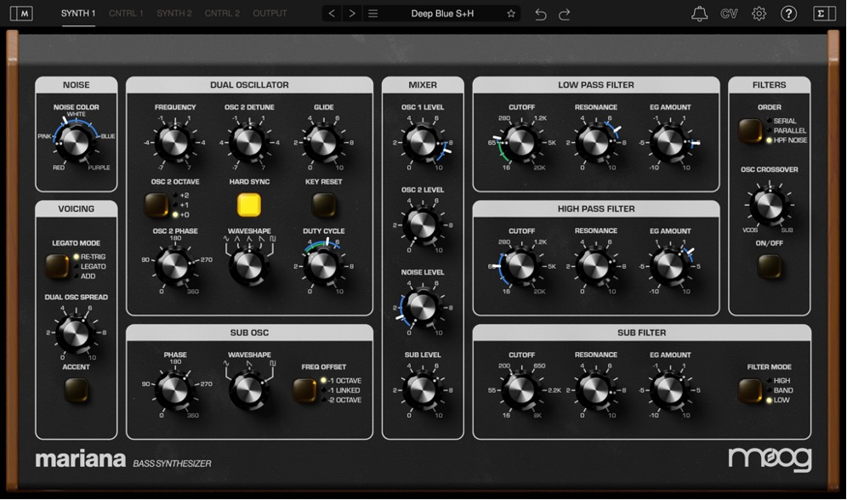
Task: Click the Sub Osc Waveshape knob
Action: pos(248,390)
